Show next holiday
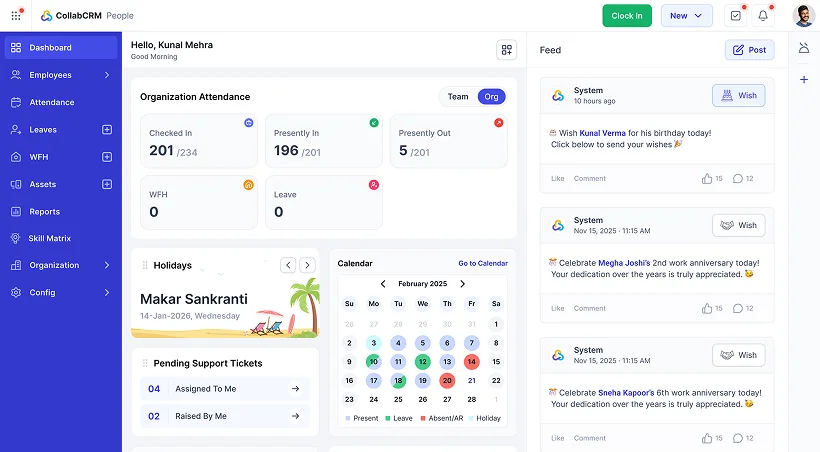Viewport: 820px width, 452px height. pyautogui.click(x=308, y=265)
